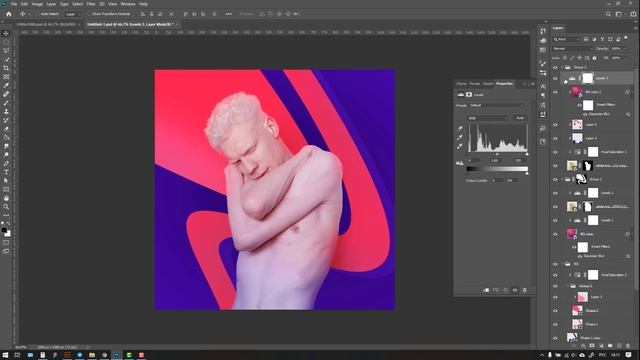Click the Levels midtone input slider handle
The width and height of the screenshot is (640, 360).
(497, 154)
